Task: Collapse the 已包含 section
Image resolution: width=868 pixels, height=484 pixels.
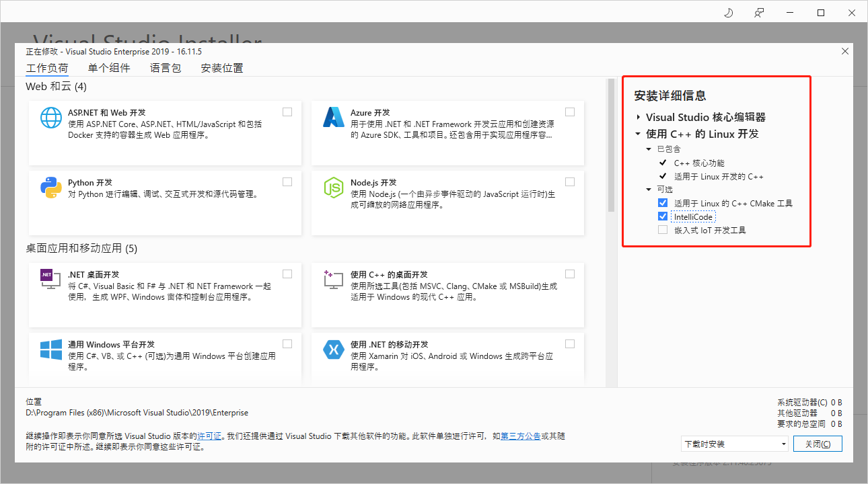Action: (649, 149)
